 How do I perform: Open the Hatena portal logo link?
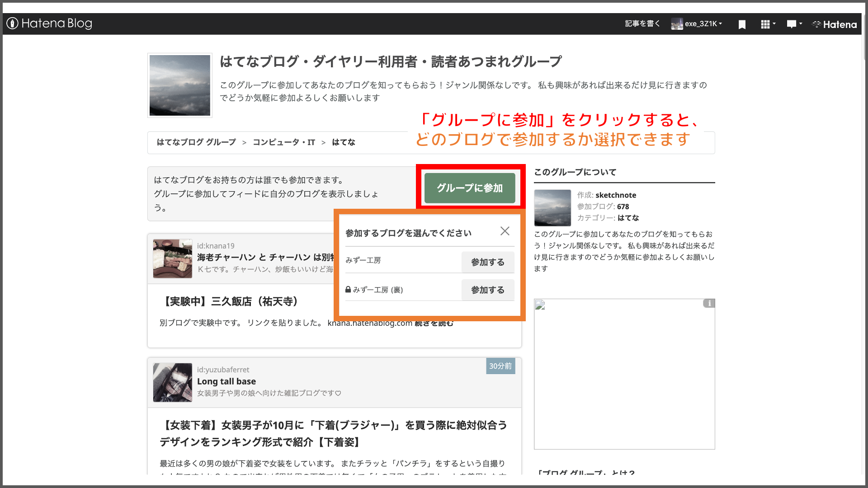(835, 24)
